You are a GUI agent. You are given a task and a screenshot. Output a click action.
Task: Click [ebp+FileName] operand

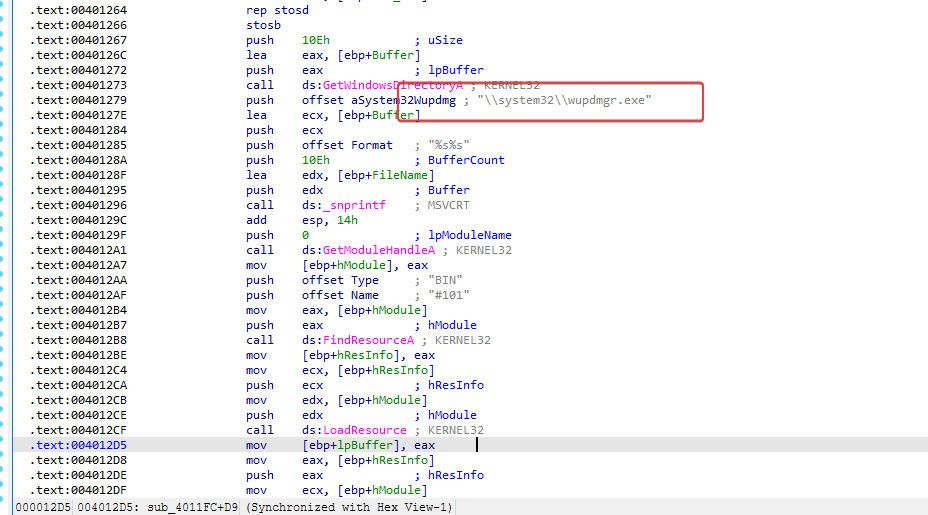coord(386,175)
